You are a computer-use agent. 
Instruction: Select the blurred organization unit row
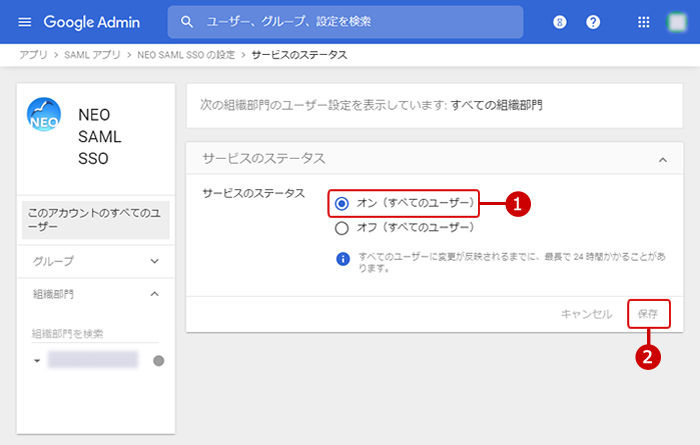(x=93, y=360)
